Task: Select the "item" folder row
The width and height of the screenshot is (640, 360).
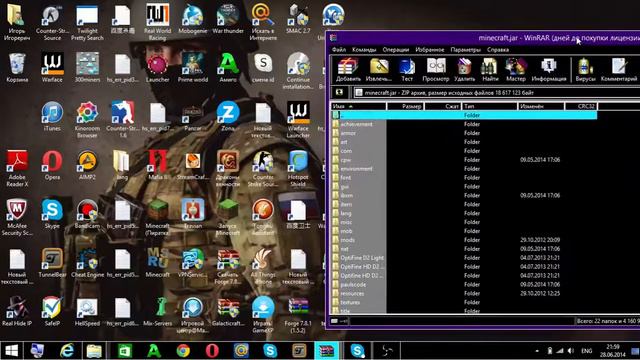Action: [x=464, y=204]
